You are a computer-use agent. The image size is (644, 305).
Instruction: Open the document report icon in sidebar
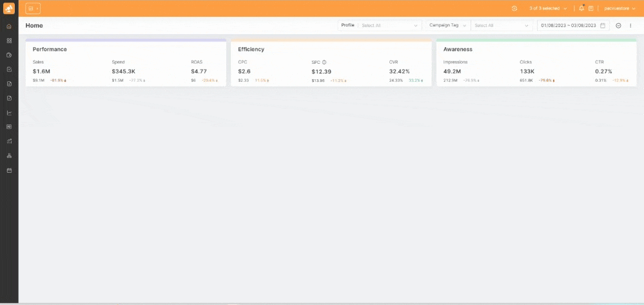pyautogui.click(x=9, y=84)
